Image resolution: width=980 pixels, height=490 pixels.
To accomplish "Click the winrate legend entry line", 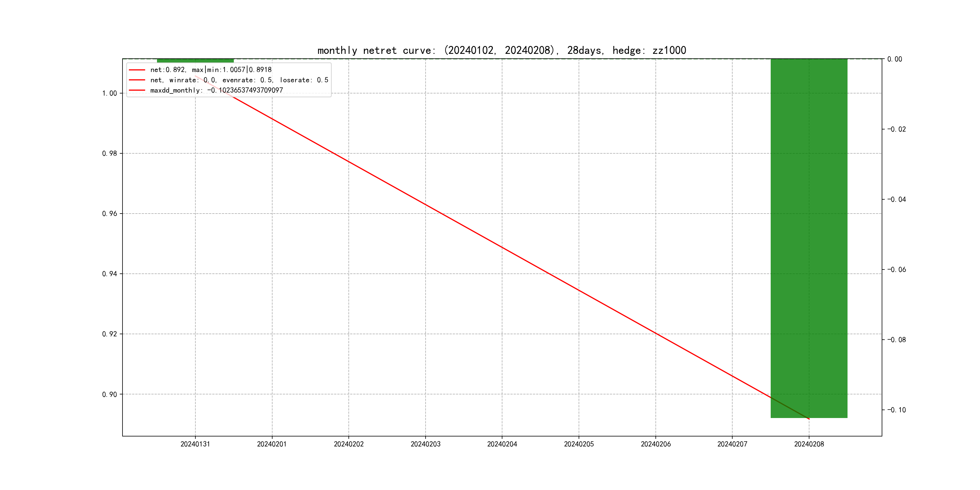I will [239, 80].
